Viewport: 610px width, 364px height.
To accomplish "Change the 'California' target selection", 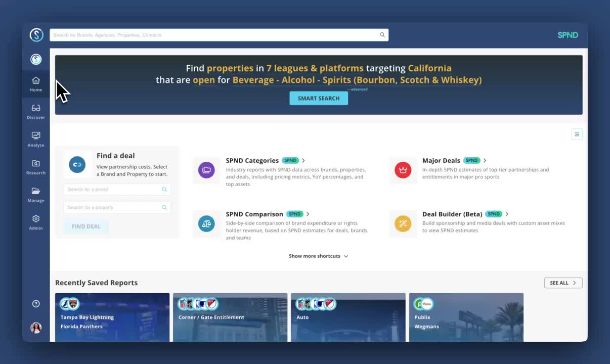I will [x=430, y=68].
